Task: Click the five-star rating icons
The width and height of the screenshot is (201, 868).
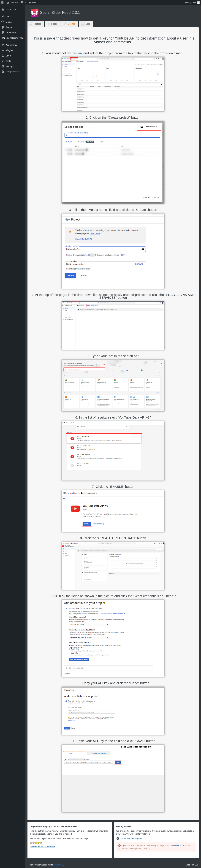Action: tap(36, 843)
